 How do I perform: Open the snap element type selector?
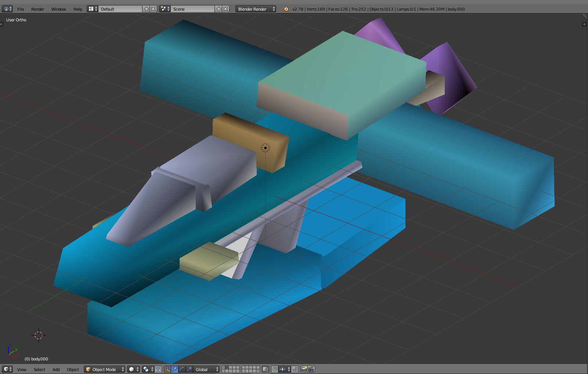[x=284, y=369]
